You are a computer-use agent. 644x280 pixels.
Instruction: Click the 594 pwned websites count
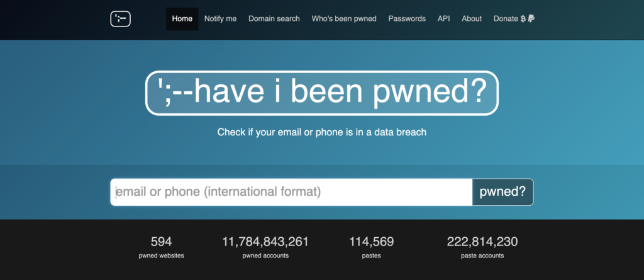click(161, 242)
